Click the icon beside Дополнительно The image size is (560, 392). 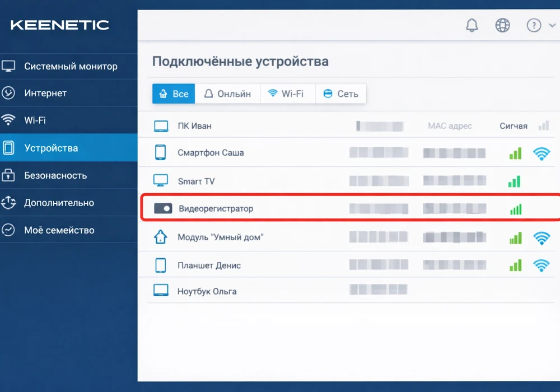click(8, 202)
